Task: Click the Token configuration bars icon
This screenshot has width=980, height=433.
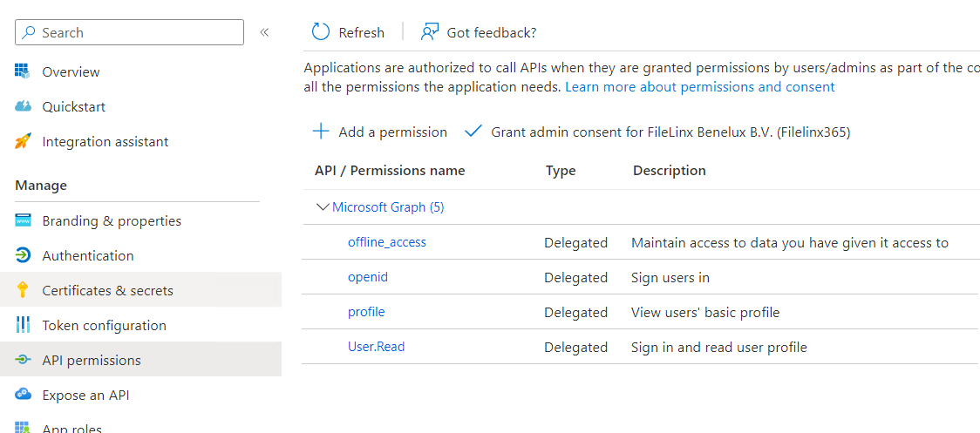Action: (x=23, y=325)
